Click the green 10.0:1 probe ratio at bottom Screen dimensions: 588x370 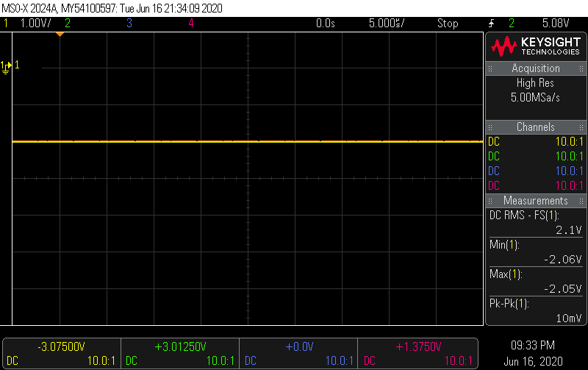point(220,361)
